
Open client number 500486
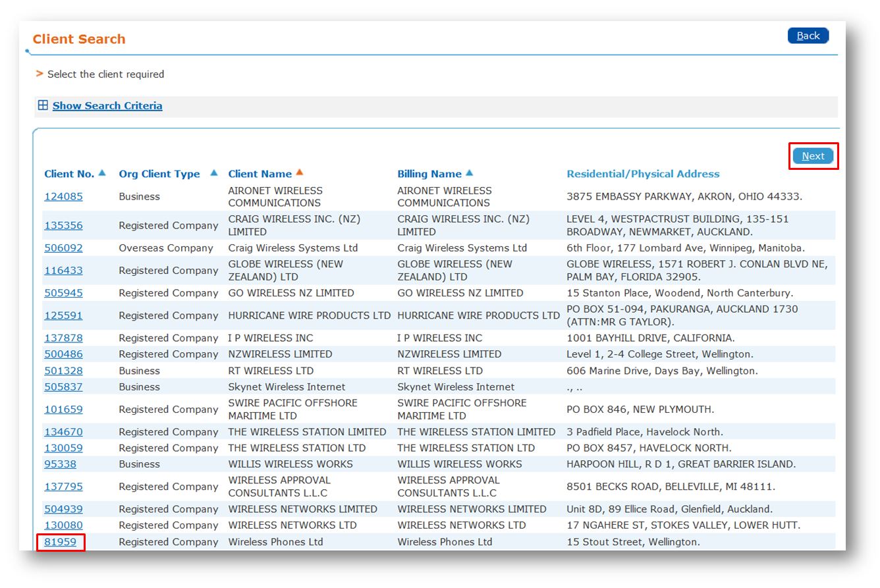coord(63,354)
